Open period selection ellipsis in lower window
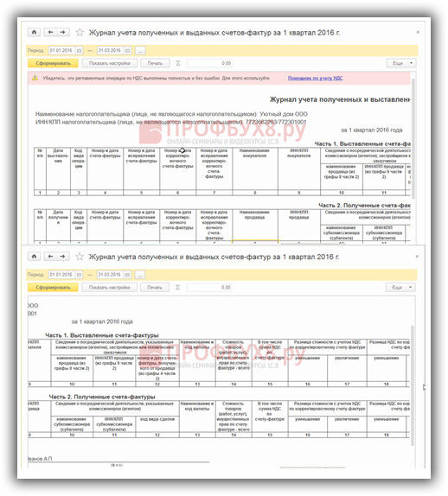448x496 pixels. tap(140, 275)
